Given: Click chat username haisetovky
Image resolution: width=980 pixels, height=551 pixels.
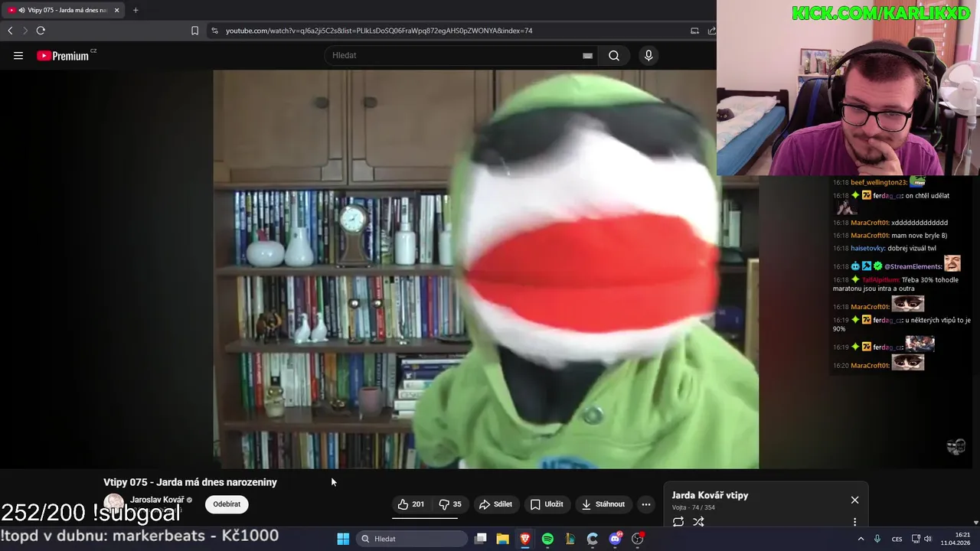Looking at the screenshot, I should 868,248.
